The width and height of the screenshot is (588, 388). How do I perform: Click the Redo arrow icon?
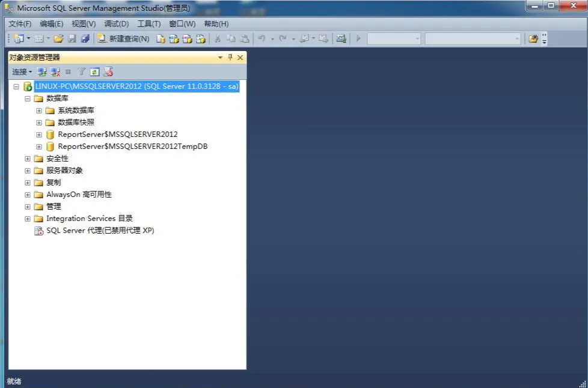tap(283, 38)
